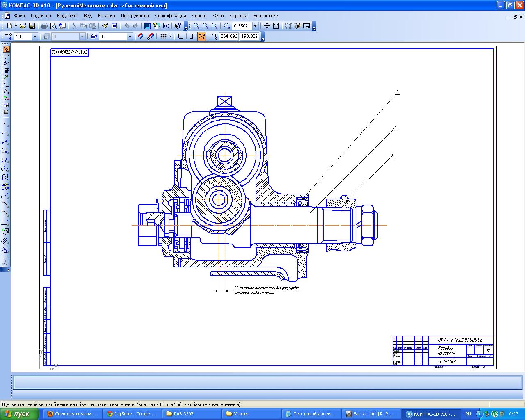Open the zoom scale 0.3502 dropdown
Image resolution: width=525 pixels, height=420 pixels.
pyautogui.click(x=256, y=26)
